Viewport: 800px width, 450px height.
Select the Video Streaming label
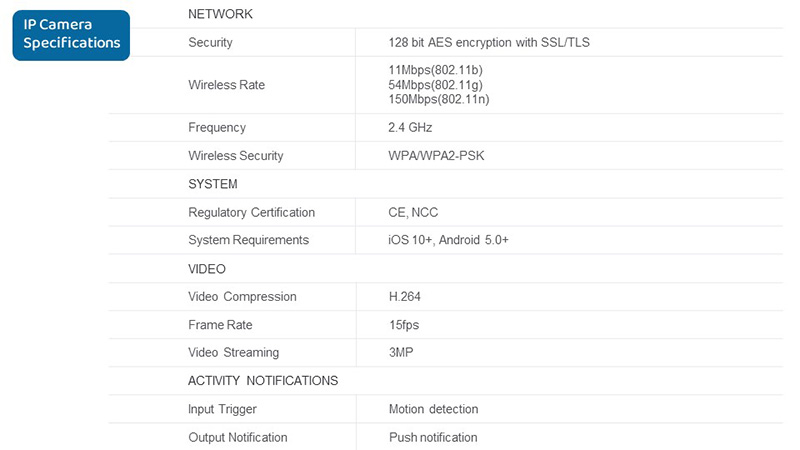233,353
